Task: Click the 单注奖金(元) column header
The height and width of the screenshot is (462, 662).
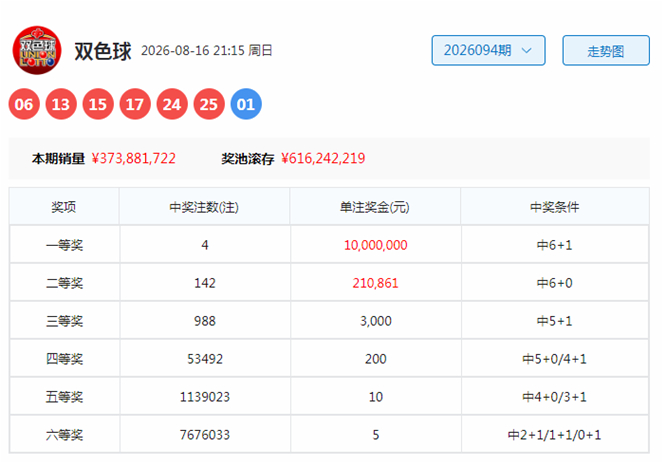Action: click(375, 207)
